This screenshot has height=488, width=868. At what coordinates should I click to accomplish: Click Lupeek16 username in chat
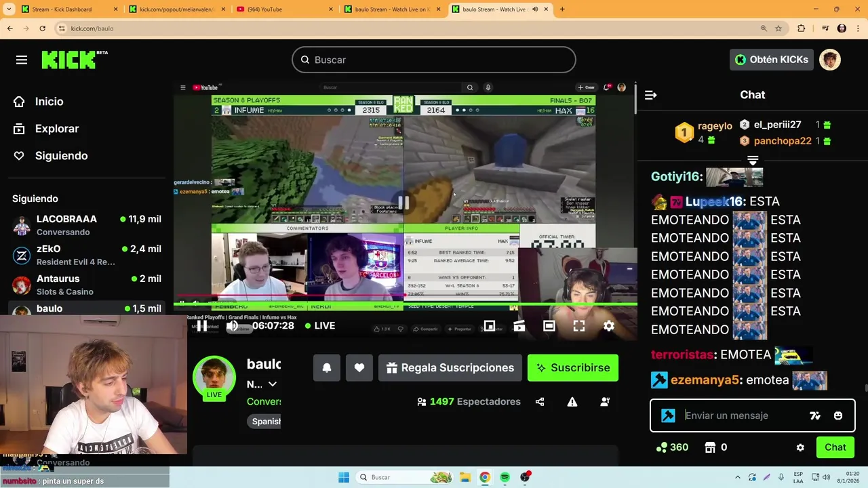[x=714, y=201]
